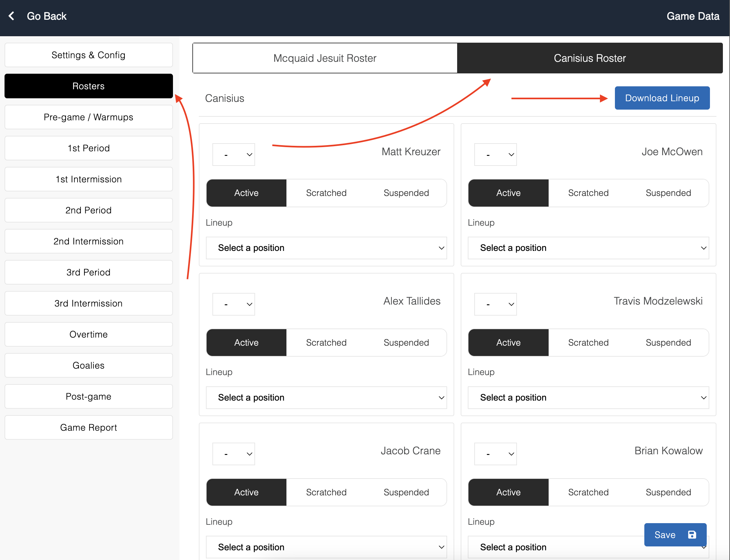Viewport: 730px width, 560px height.
Task: Open the Game Report page
Action: [89, 427]
